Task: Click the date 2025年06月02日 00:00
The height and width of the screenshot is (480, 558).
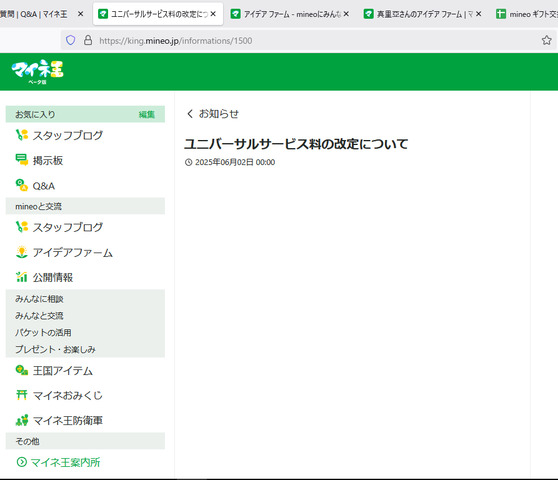Action: (235, 162)
